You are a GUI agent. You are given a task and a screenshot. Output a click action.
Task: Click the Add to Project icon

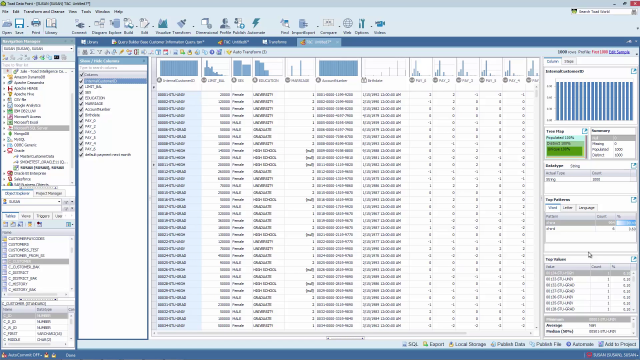coord(617,344)
